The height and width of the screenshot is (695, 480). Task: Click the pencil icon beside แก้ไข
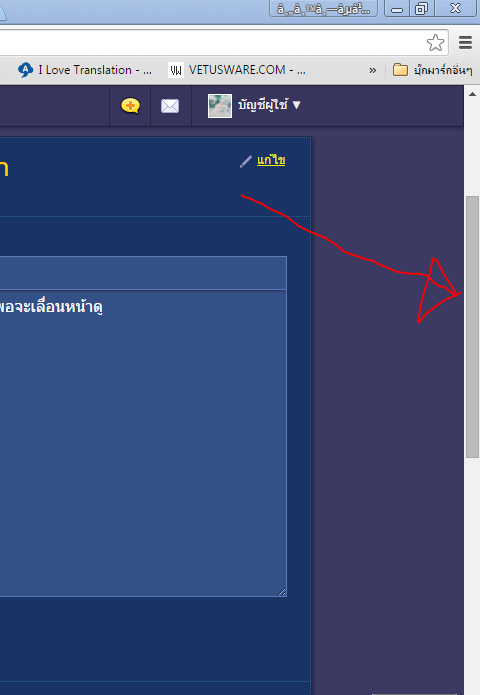click(x=246, y=161)
